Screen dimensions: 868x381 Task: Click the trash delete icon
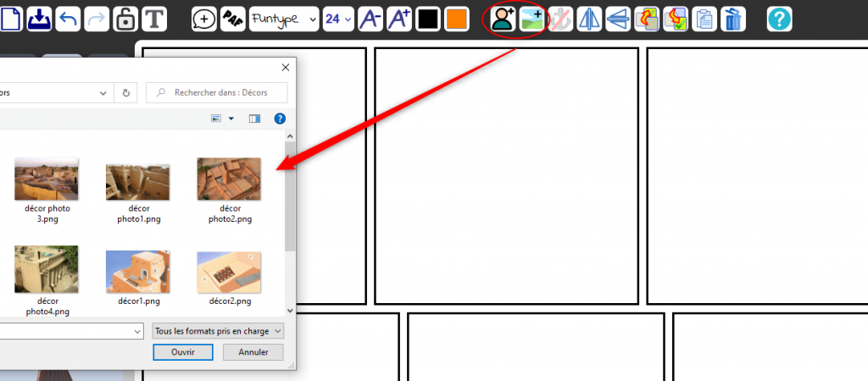coord(733,19)
